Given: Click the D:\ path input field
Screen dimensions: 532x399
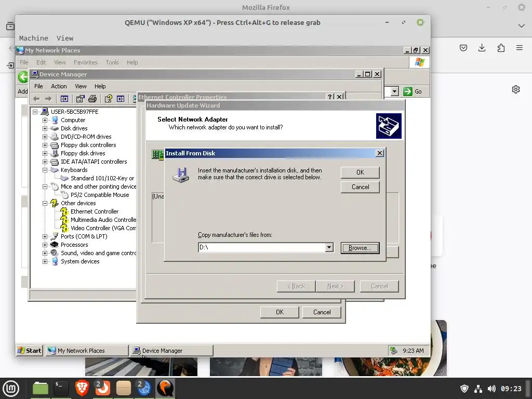Looking at the screenshot, I should pyautogui.click(x=262, y=247).
